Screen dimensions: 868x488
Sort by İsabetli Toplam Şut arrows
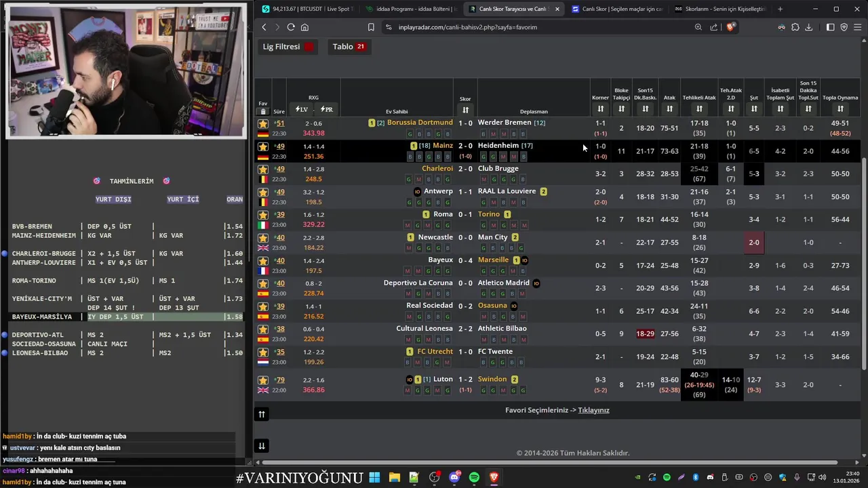[781, 109]
